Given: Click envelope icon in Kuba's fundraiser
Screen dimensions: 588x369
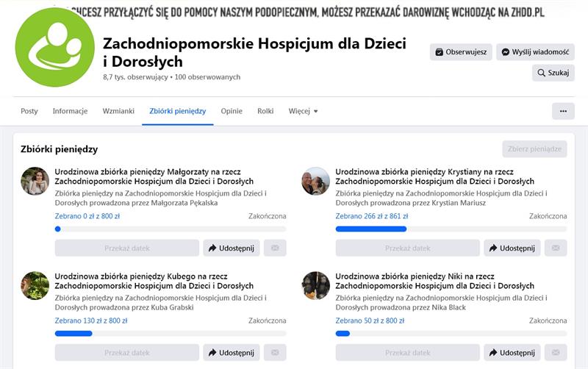Looking at the screenshot, I should tap(275, 353).
